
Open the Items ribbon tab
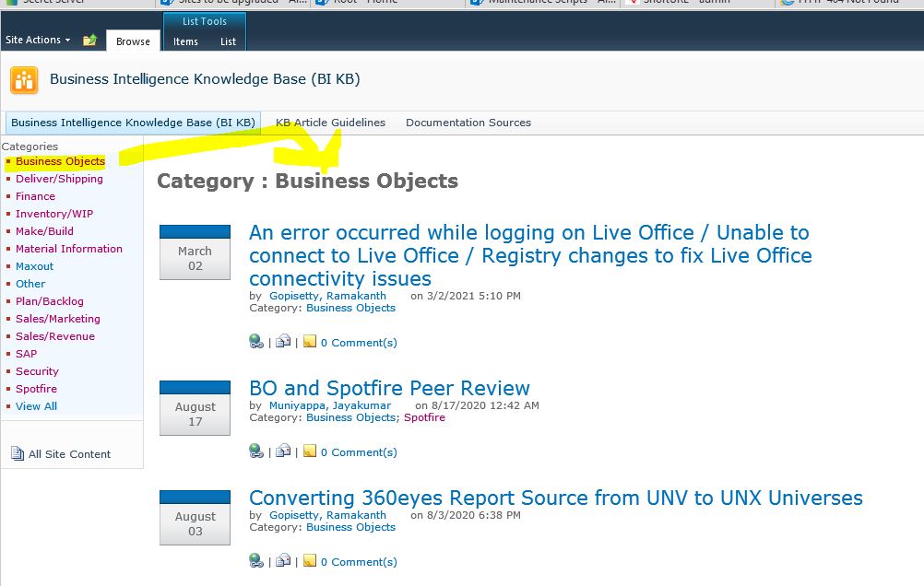(185, 41)
